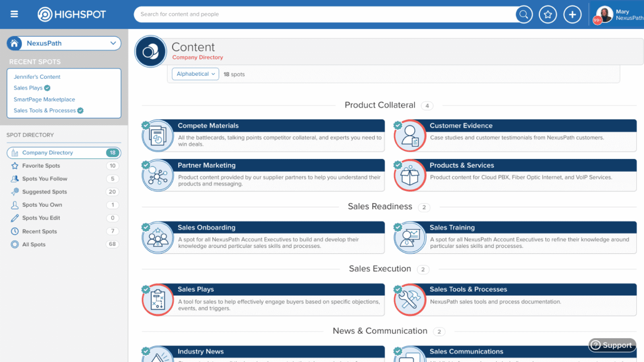The width and height of the screenshot is (644, 362).
Task: Open the hamburger navigation menu
Action: (x=14, y=14)
